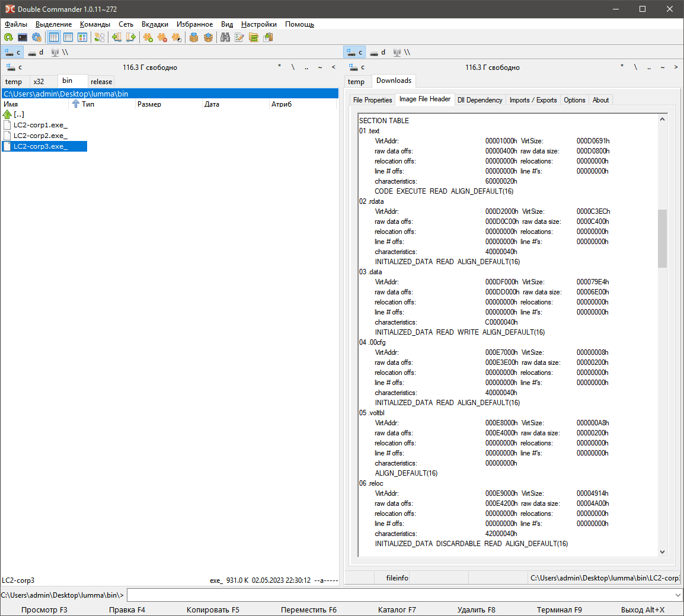The image size is (684, 616).
Task: Expand the command line history dropdown
Action: click(677, 595)
